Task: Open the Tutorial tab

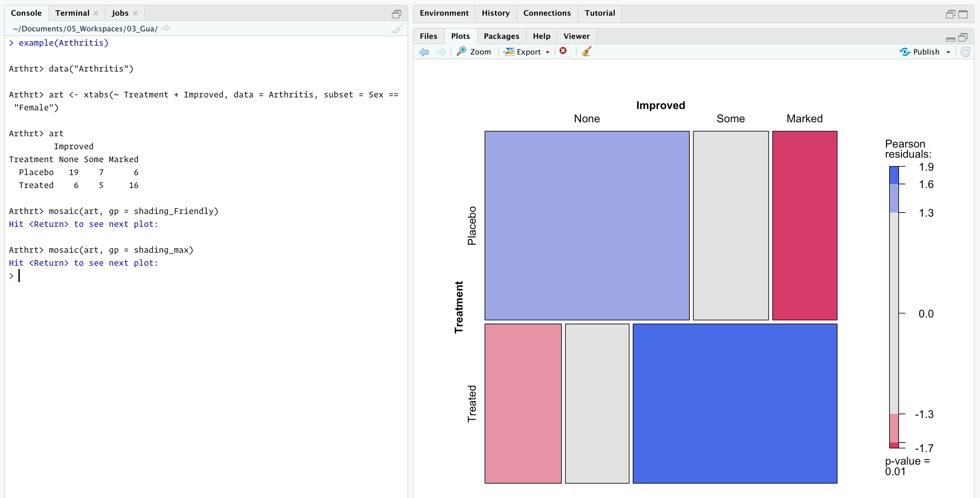Action: point(600,13)
